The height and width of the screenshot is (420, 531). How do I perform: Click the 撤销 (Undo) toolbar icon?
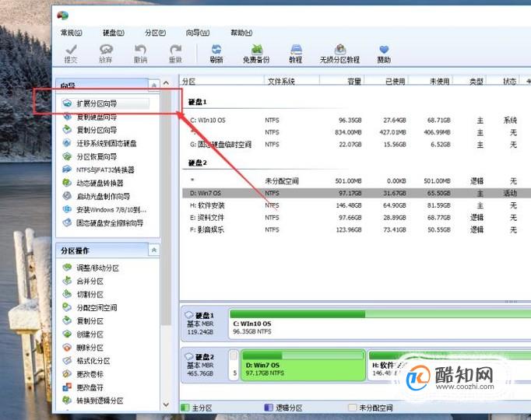[140, 54]
